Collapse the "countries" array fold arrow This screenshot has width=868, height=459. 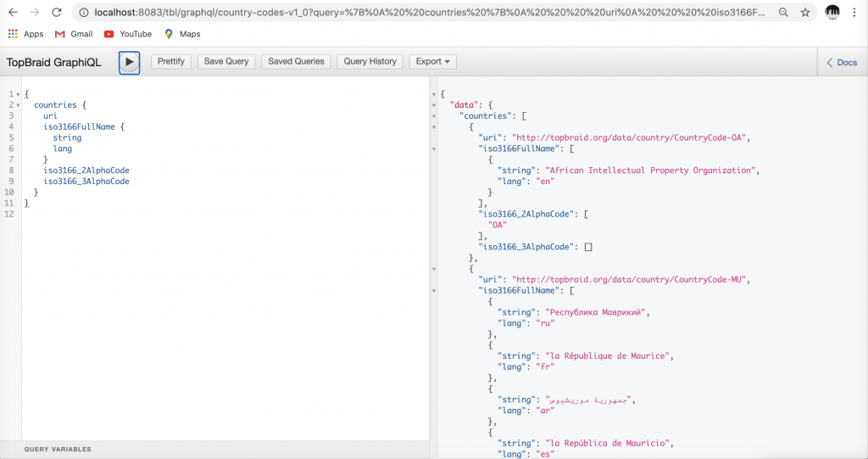point(433,116)
